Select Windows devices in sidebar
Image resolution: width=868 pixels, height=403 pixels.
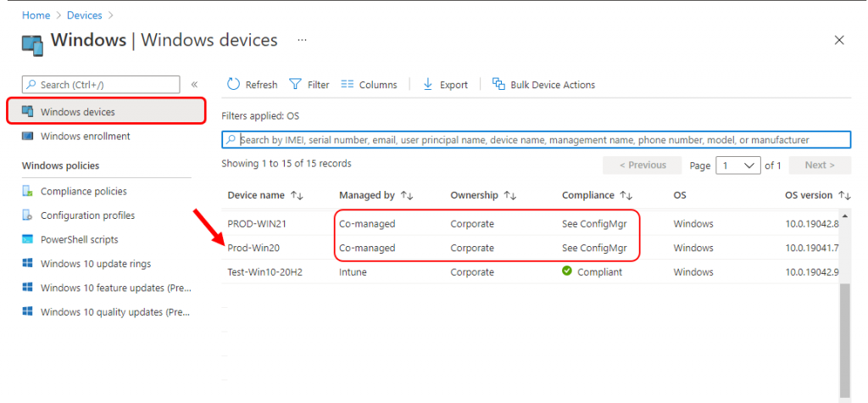point(106,111)
